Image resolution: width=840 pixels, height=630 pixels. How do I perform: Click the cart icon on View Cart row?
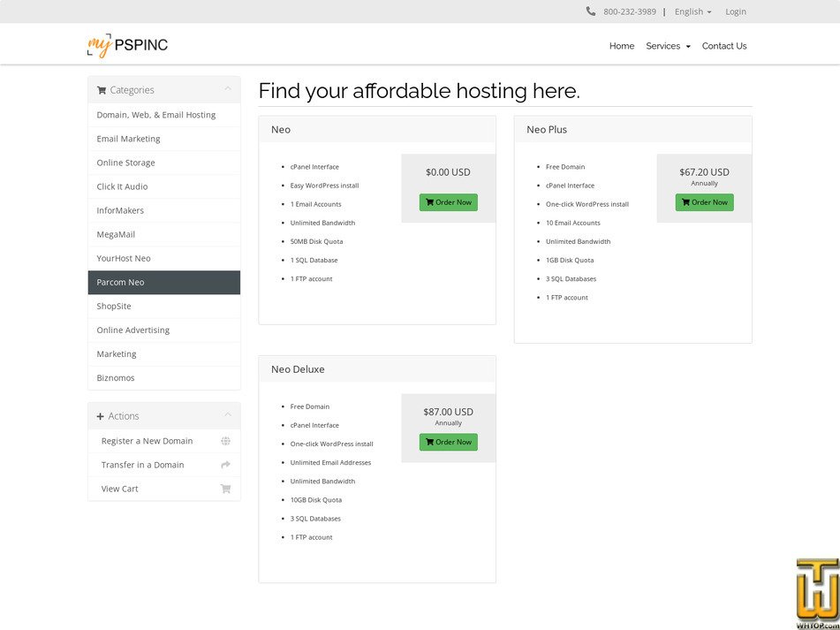(225, 489)
